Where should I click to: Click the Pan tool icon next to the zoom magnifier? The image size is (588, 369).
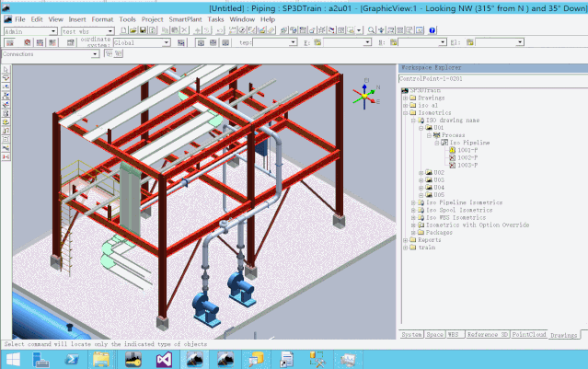pyautogui.click(x=381, y=30)
